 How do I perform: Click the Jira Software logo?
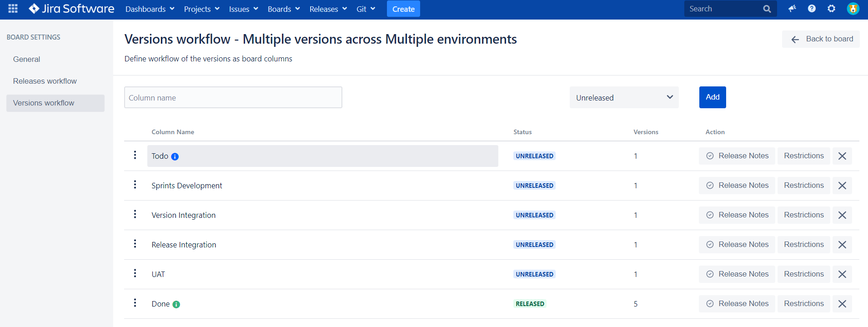coord(71,9)
